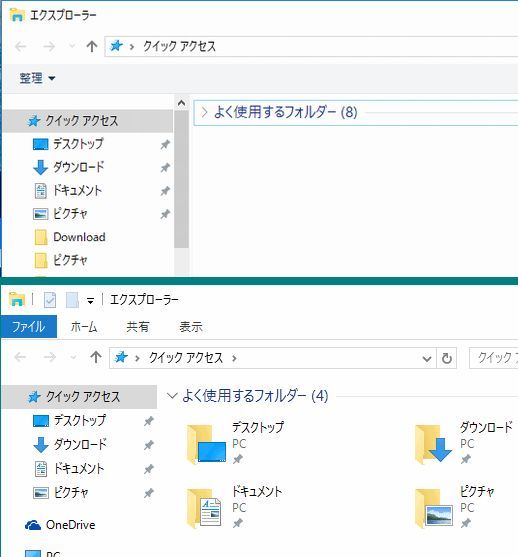Switch to the 表示 ribbon tab

click(x=191, y=326)
